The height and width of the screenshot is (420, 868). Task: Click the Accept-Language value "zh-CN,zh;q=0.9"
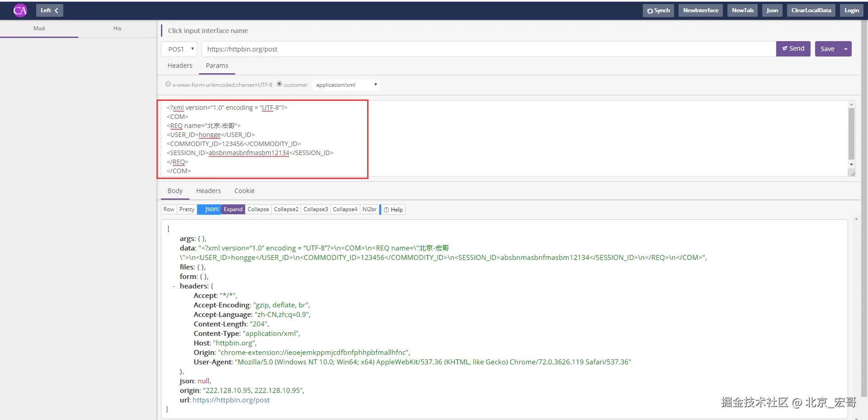282,315
